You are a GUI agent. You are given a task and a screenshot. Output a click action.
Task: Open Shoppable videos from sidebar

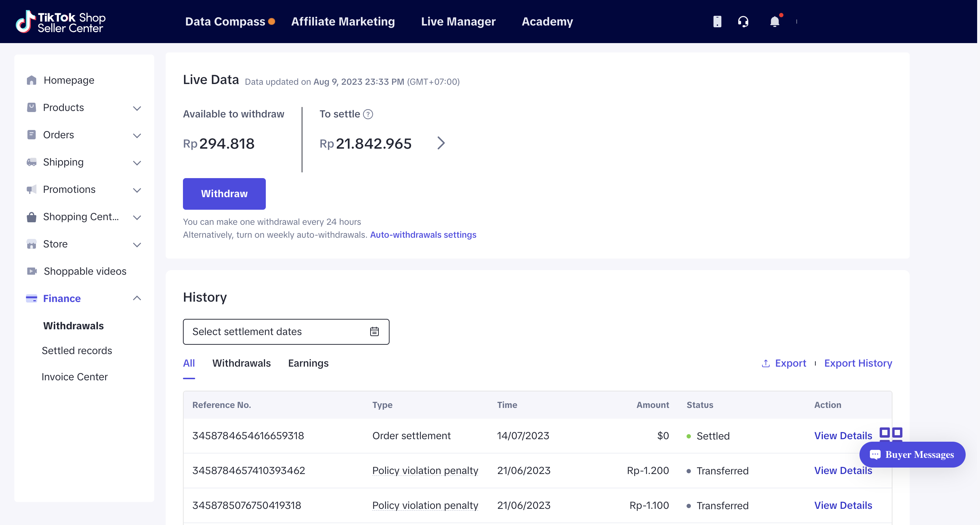coord(84,271)
